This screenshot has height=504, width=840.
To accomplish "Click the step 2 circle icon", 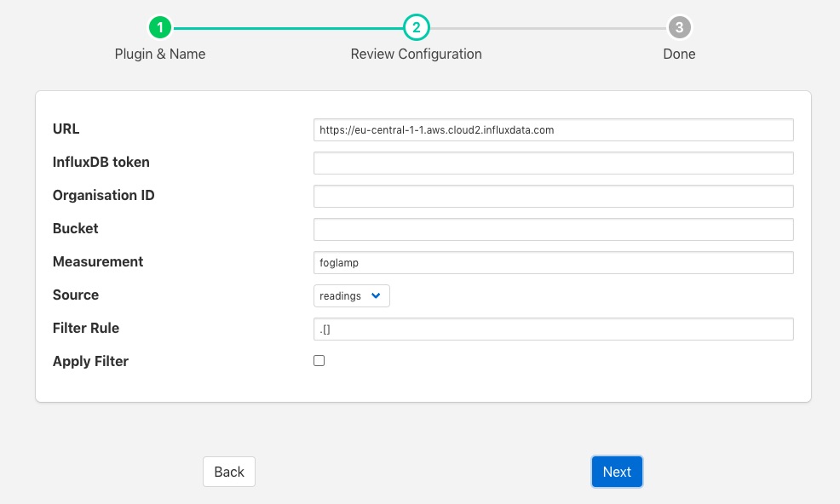I will click(x=417, y=27).
